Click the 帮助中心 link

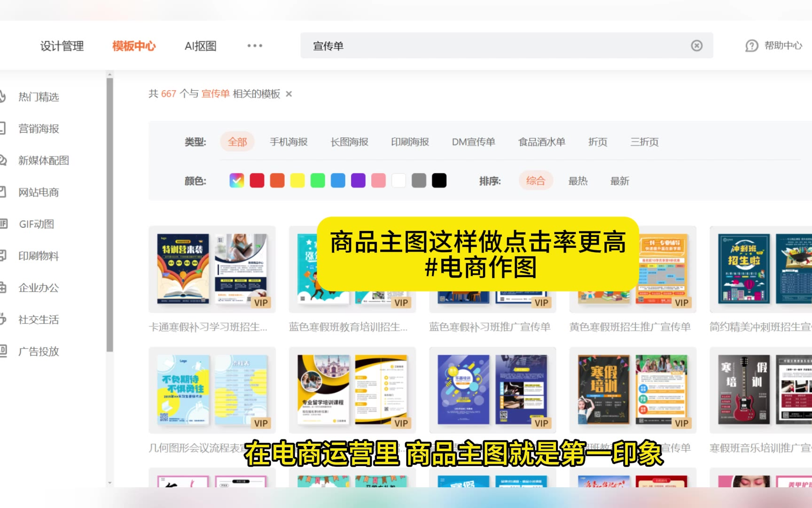point(783,46)
